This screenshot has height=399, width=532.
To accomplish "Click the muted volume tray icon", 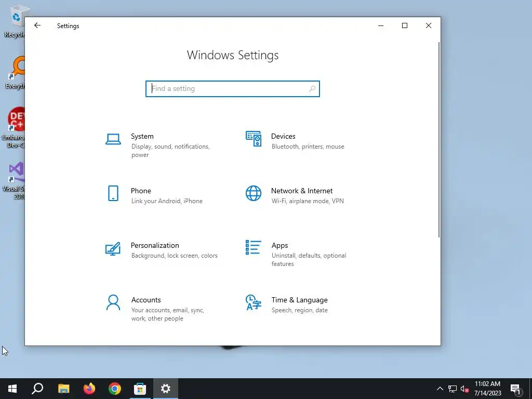I will coord(465,389).
